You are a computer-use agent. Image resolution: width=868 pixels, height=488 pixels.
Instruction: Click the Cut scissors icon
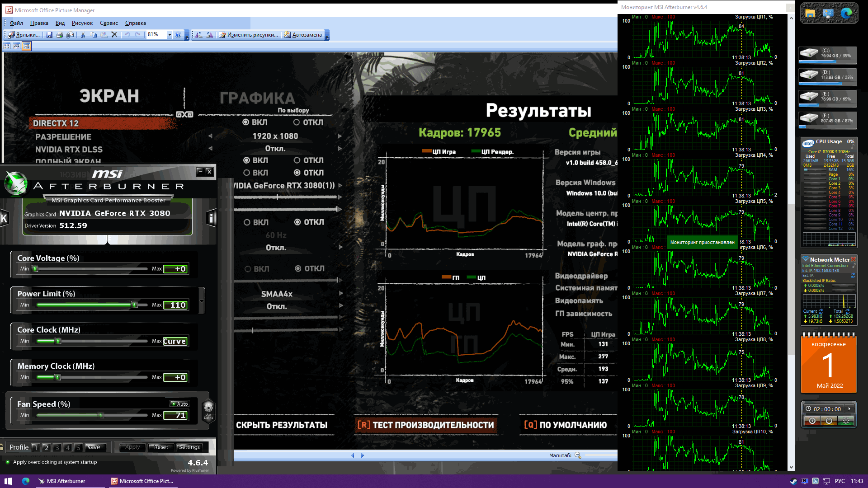pyautogui.click(x=83, y=35)
